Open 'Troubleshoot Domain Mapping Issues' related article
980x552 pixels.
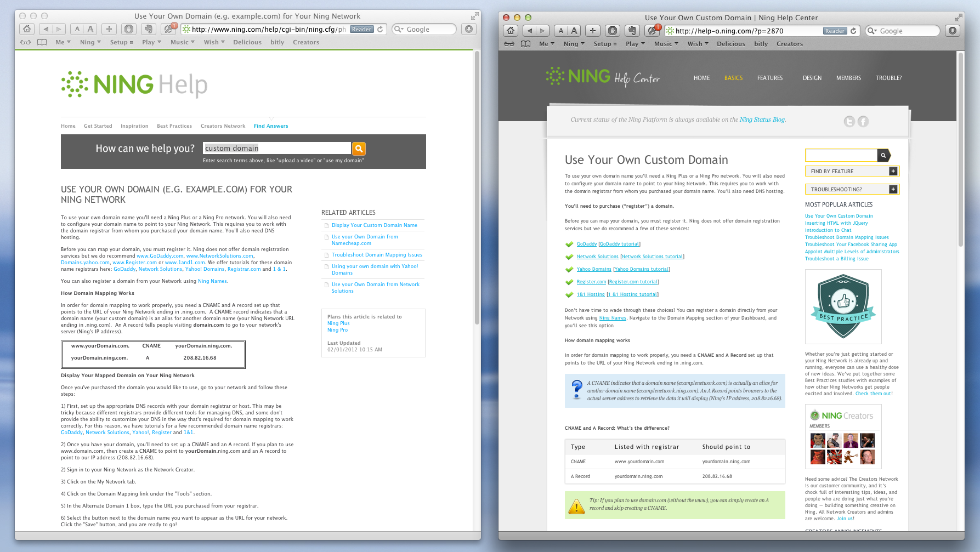coord(377,255)
